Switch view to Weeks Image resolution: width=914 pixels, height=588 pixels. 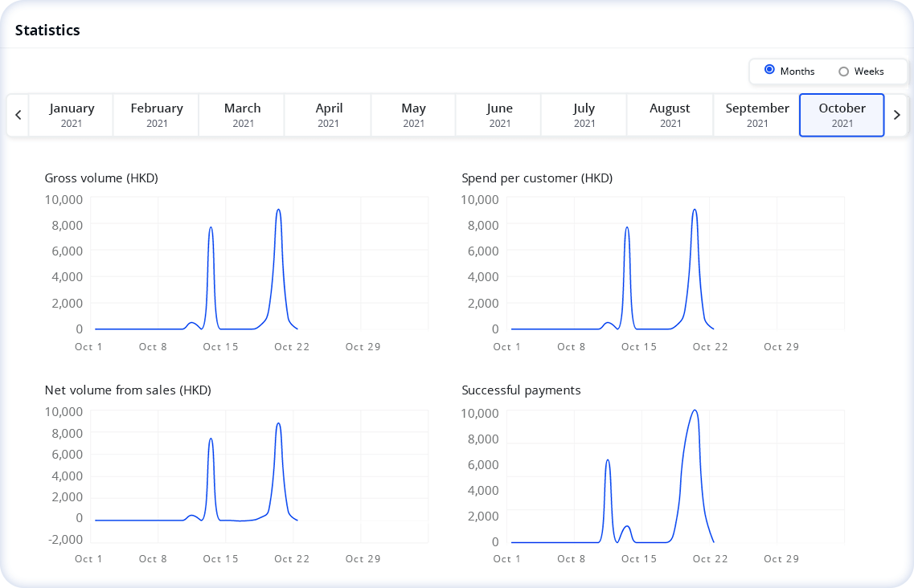click(845, 71)
